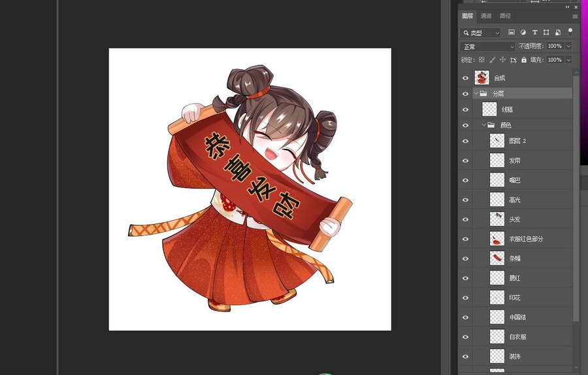Image resolution: width=588 pixels, height=375 pixels.
Task: Hide the 衣服红色部分 layer
Action: click(465, 239)
